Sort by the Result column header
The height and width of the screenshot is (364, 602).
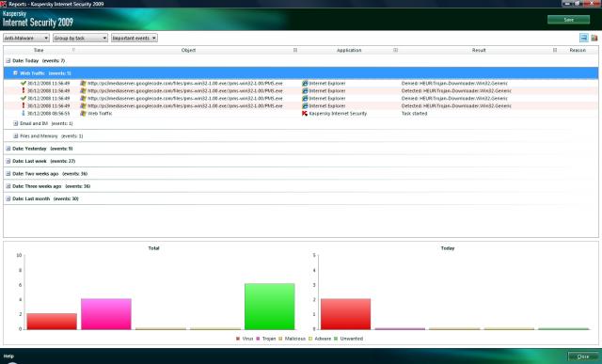coord(479,50)
